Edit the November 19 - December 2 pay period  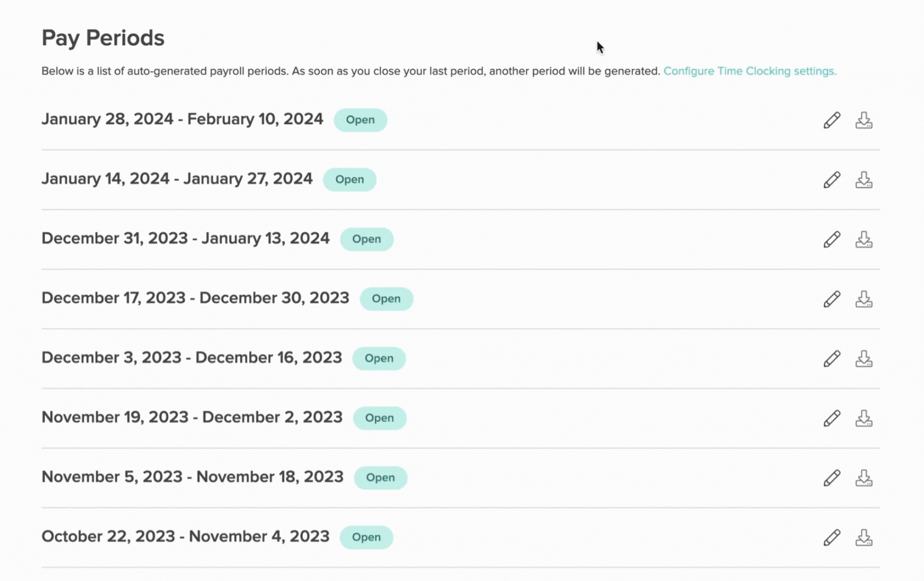pos(832,418)
